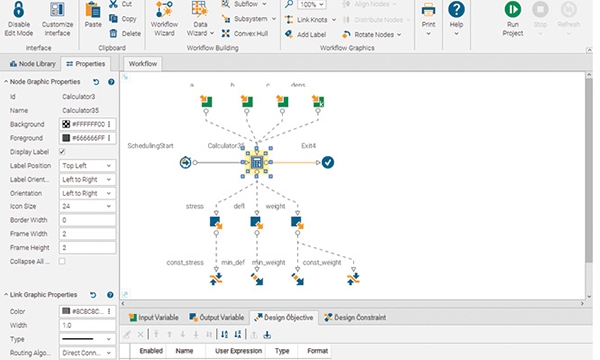Click the Add Label icon
Viewport: 600px width, 360px height.
[289, 34]
